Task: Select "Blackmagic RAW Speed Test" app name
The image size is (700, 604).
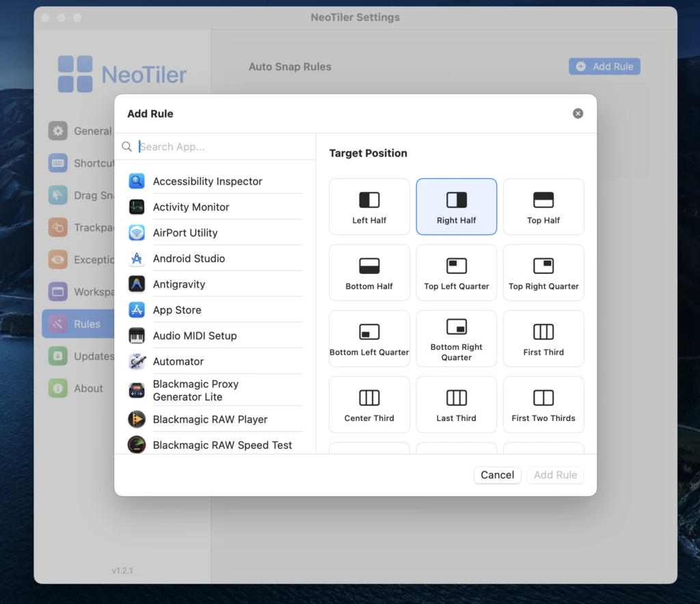Action: pos(222,445)
